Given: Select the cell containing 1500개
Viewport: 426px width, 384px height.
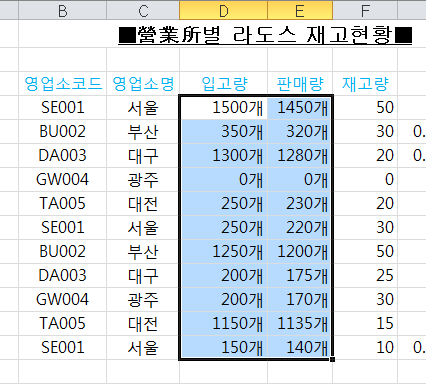Looking at the screenshot, I should (x=223, y=107).
